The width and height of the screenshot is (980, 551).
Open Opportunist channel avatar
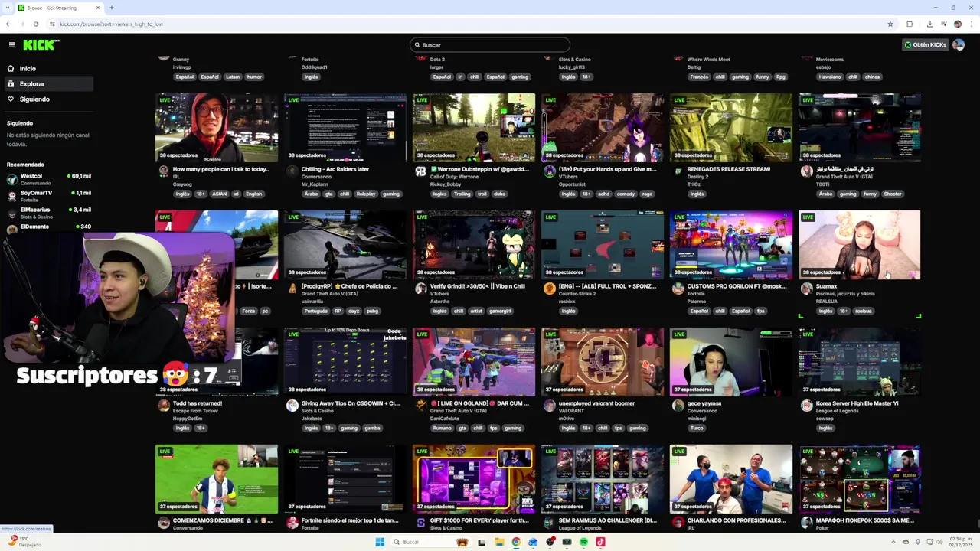tap(549, 171)
